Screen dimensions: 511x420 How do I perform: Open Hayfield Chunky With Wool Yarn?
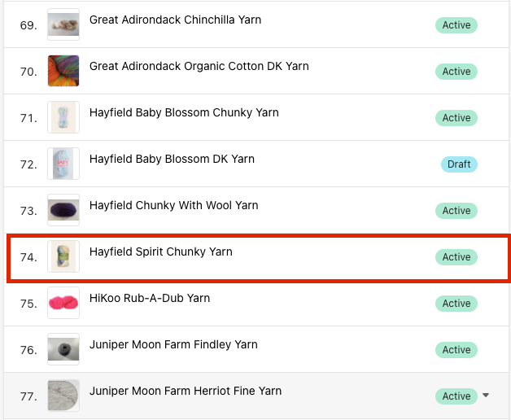[x=173, y=205]
